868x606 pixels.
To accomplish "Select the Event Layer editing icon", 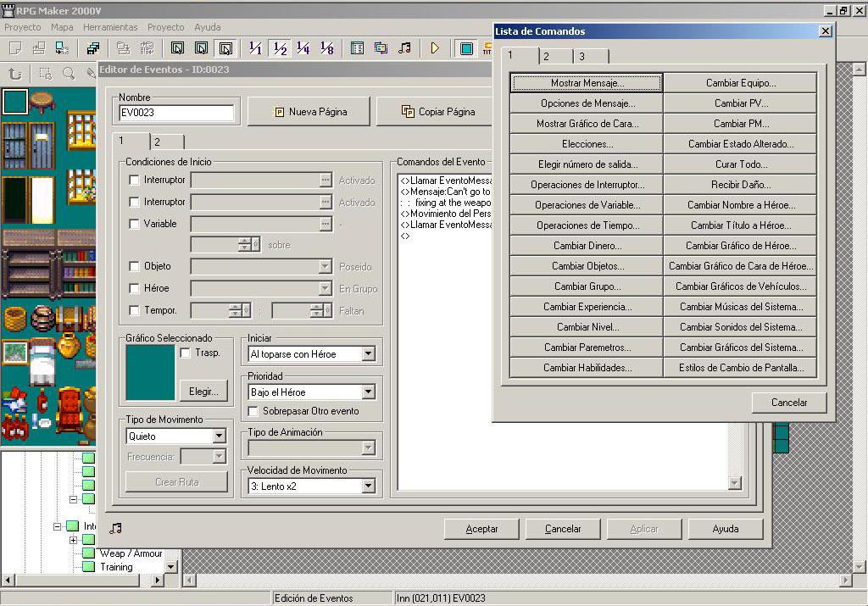I will coord(225,48).
